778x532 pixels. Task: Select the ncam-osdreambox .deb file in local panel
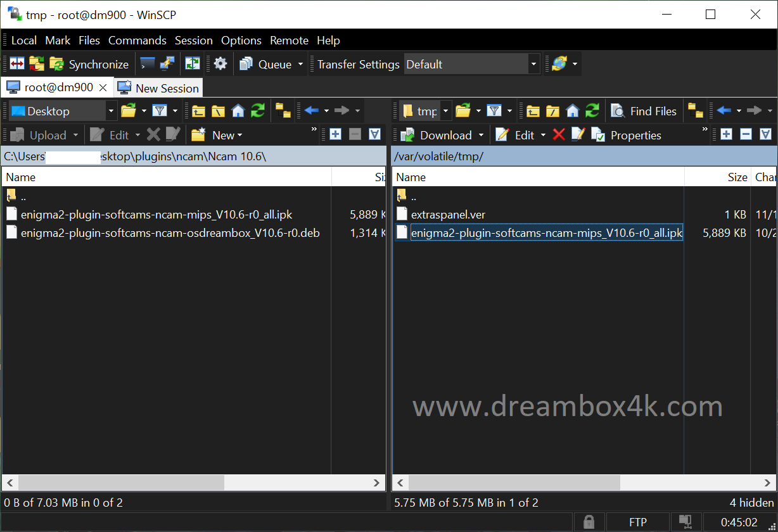[170, 232]
